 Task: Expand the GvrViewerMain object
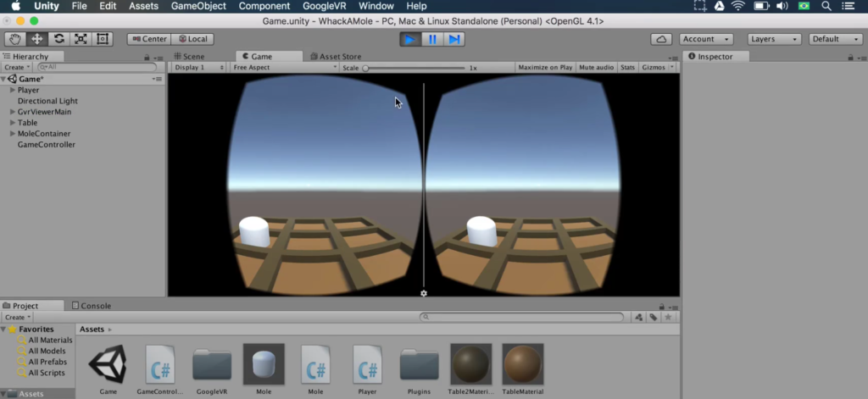click(13, 112)
